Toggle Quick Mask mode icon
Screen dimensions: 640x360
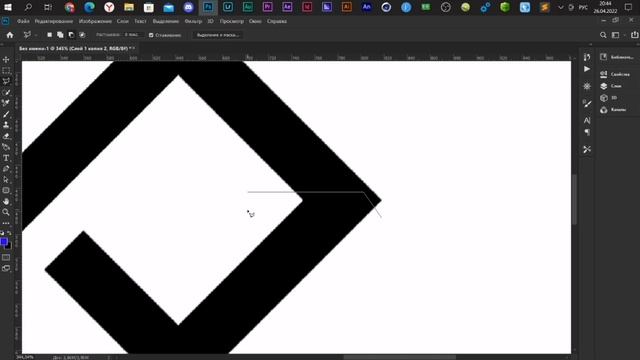[x=6, y=258]
